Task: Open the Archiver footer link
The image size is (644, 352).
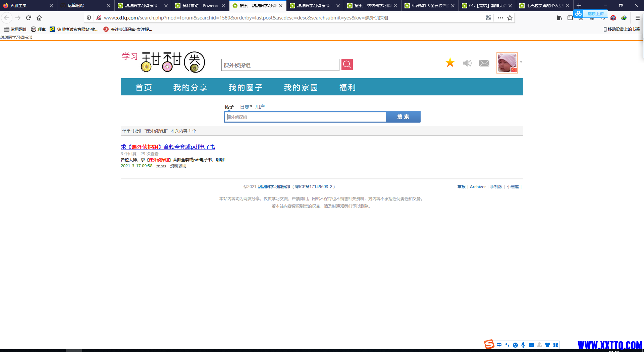Action: point(478,187)
